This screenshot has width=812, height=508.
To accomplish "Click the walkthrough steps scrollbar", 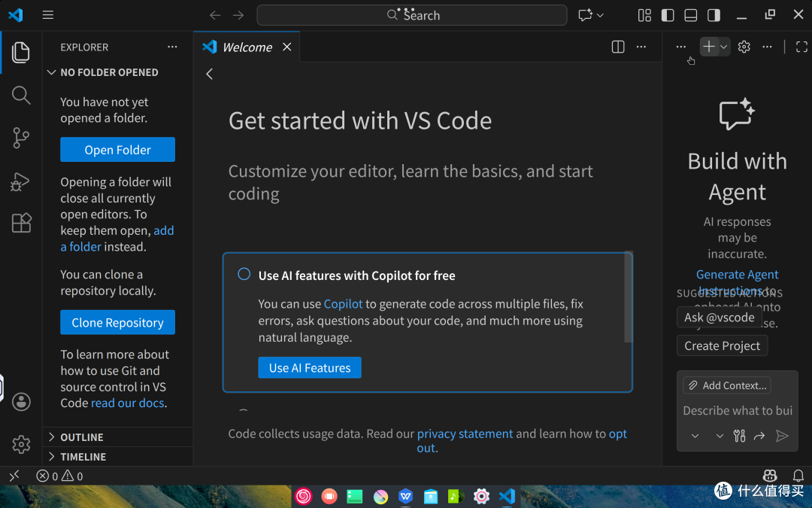I will pyautogui.click(x=628, y=297).
